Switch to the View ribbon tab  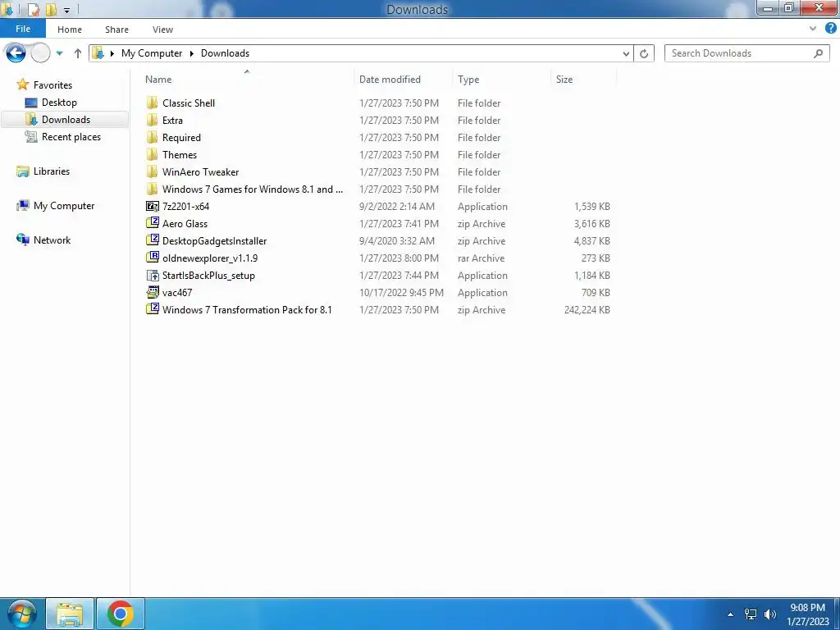(x=162, y=30)
